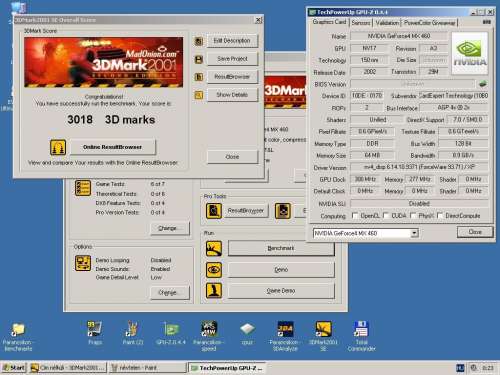Screen dimensions: 500x375
Task: Enable the OpenCL checkbox in GPU-Z
Action: coord(355,216)
